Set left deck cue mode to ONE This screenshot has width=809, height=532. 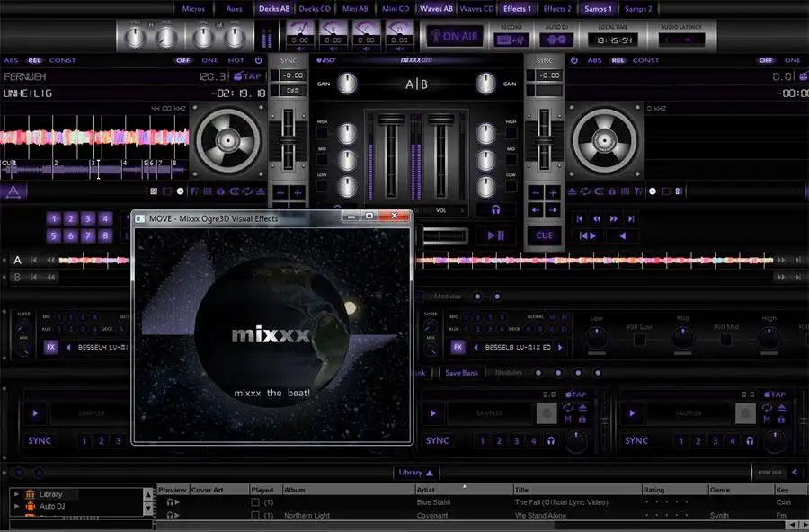tap(210, 60)
